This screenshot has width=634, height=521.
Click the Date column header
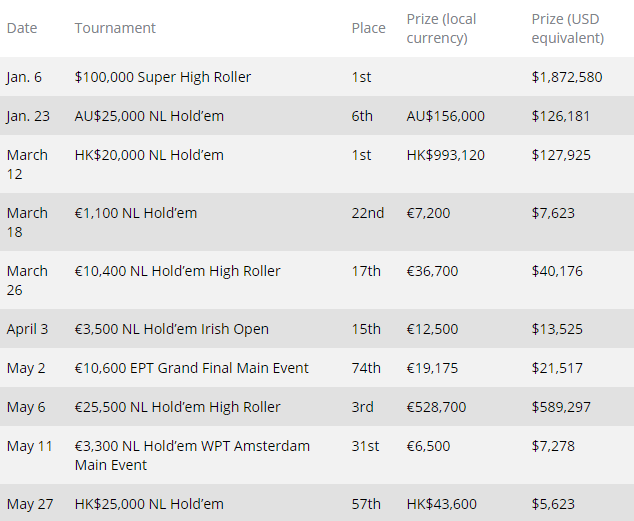[x=22, y=28]
